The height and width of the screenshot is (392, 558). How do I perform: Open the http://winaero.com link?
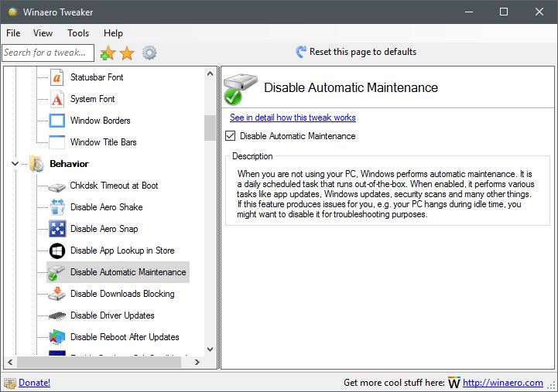(x=503, y=383)
